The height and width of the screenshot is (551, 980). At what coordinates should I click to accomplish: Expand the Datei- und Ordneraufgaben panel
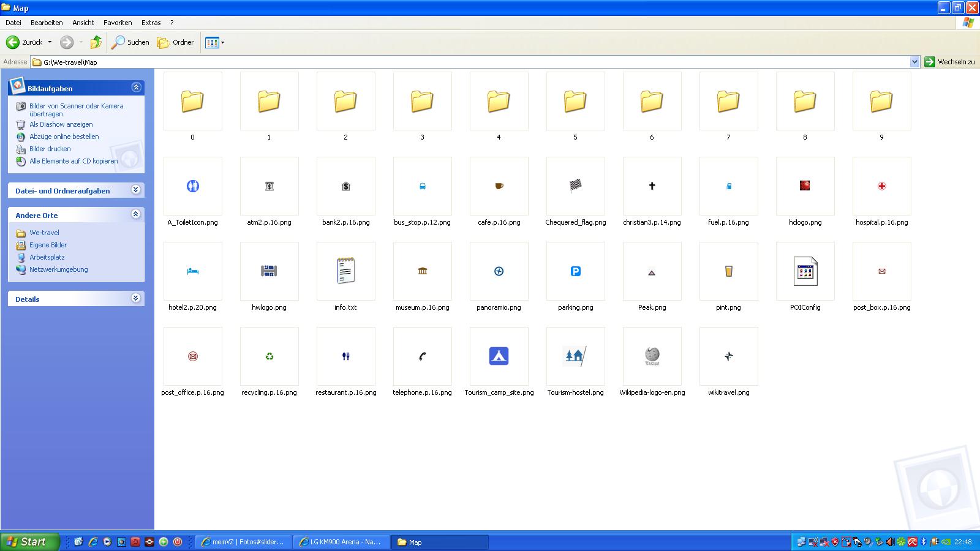pyautogui.click(x=136, y=190)
